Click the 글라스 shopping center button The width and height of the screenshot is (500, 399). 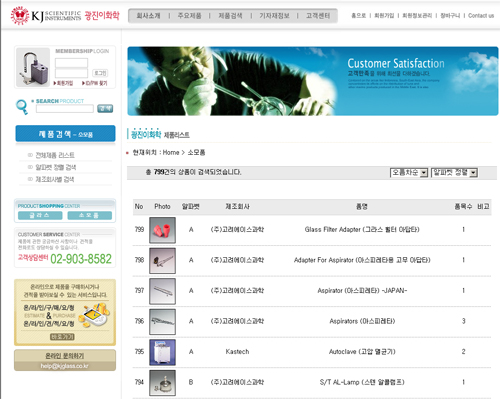(x=40, y=215)
